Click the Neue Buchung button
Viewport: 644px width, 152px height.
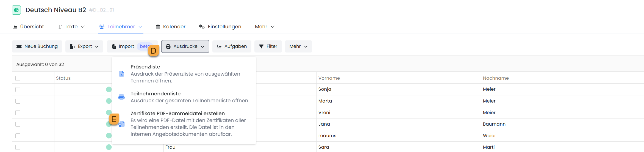[x=37, y=46]
